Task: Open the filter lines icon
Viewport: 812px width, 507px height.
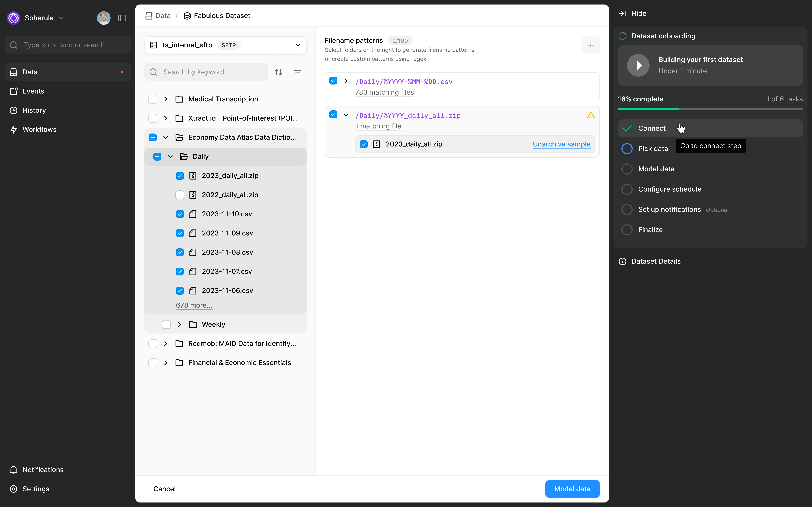Action: 297,72
